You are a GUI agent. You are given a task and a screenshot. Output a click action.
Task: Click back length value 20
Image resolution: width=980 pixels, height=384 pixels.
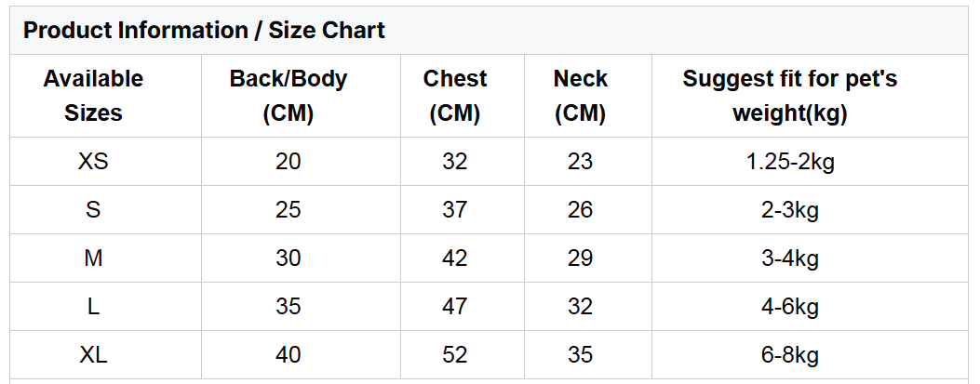(289, 162)
